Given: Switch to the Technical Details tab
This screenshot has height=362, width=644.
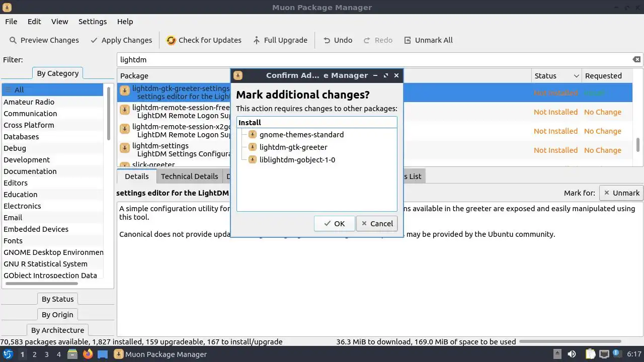Looking at the screenshot, I should 189,176.
